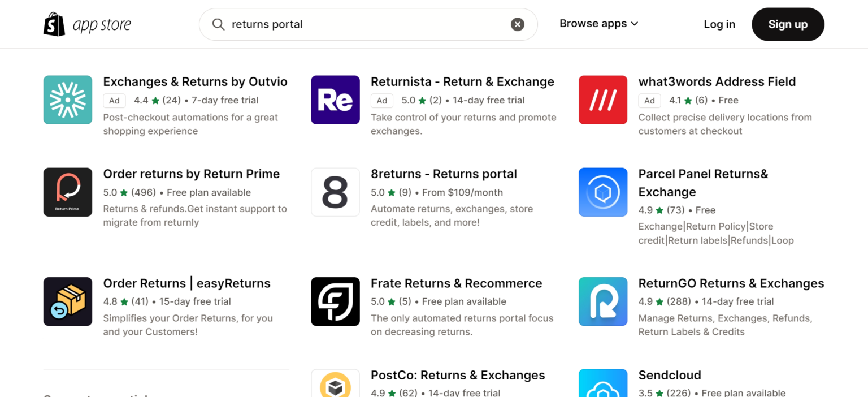Click the Sign up button

point(788,24)
